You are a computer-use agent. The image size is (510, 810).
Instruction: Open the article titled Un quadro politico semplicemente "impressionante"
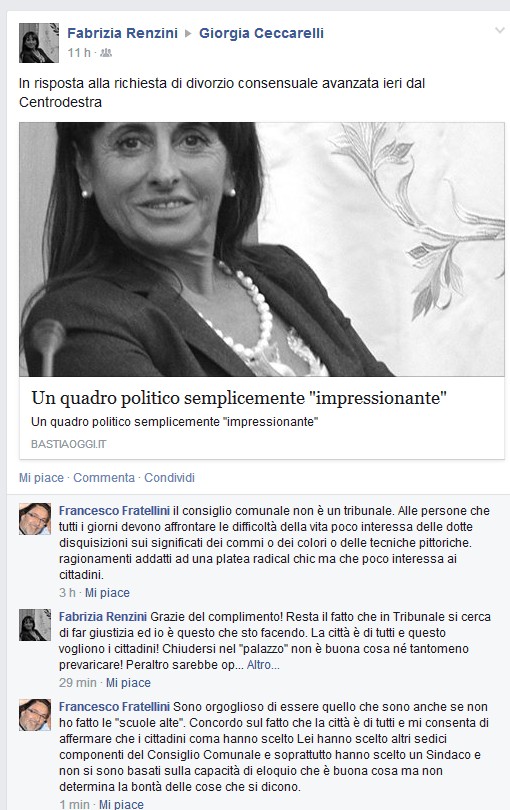point(239,398)
